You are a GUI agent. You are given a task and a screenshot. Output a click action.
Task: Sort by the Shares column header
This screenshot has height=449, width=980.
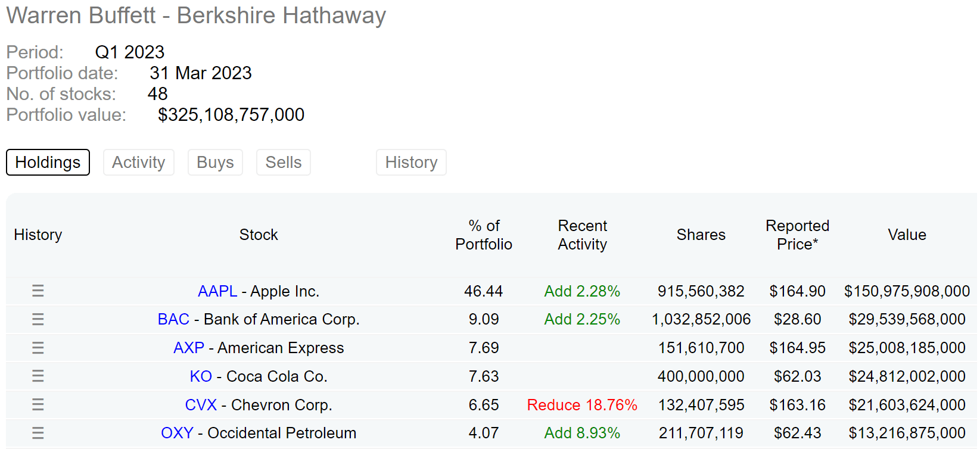click(701, 235)
